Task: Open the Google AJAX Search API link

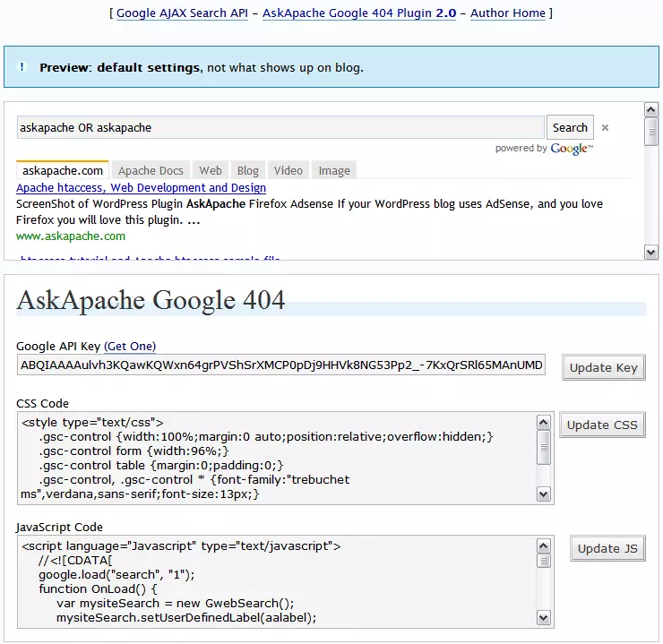Action: coord(183,13)
